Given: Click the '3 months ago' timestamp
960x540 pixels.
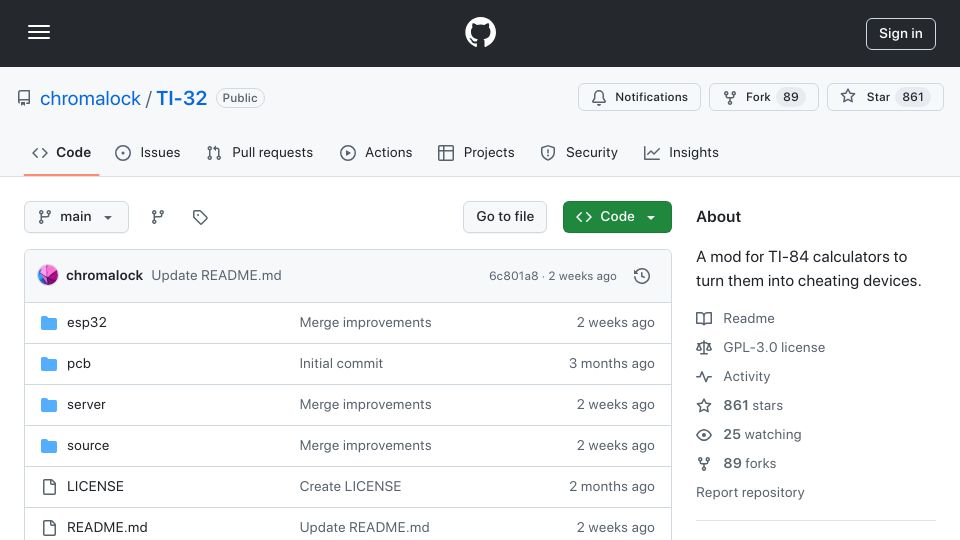Looking at the screenshot, I should click(x=612, y=364).
